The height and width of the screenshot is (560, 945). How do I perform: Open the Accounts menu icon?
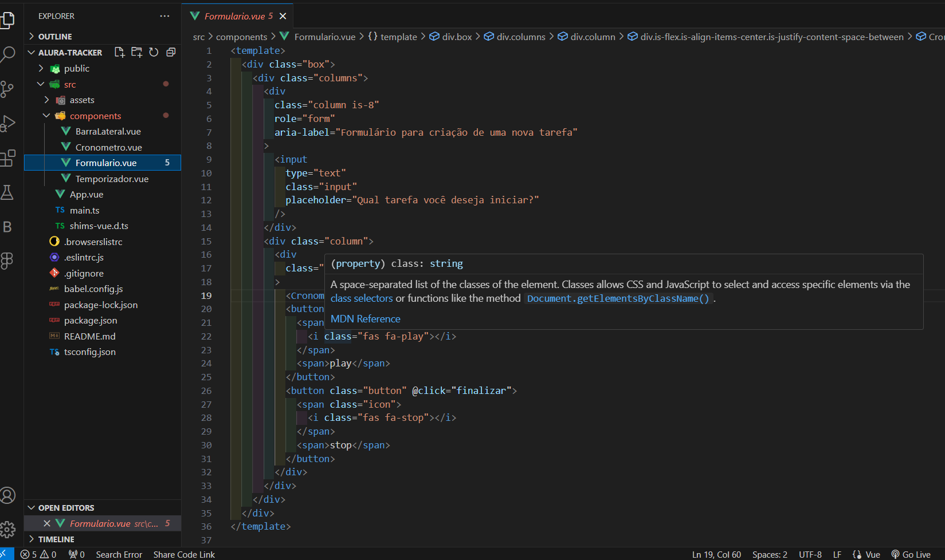point(7,495)
